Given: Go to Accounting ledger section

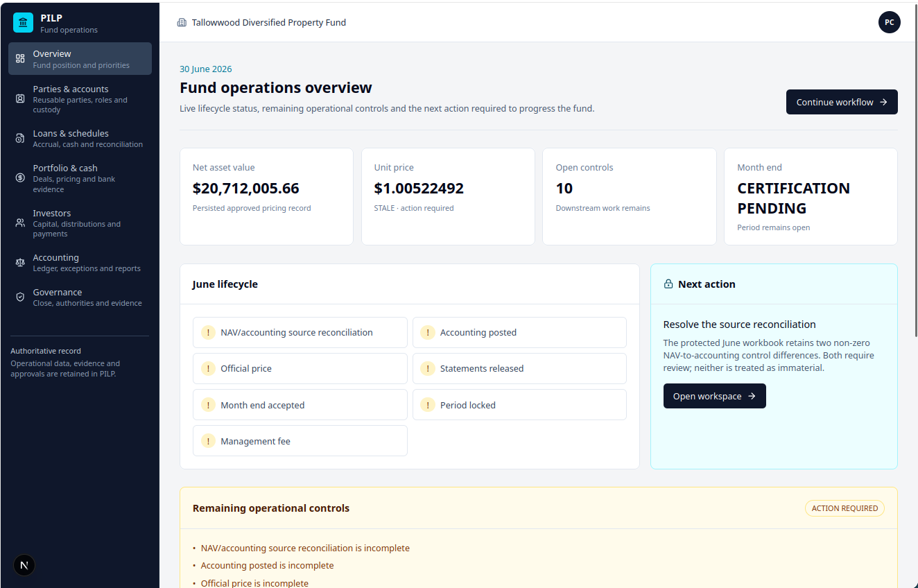Looking at the screenshot, I should point(80,263).
